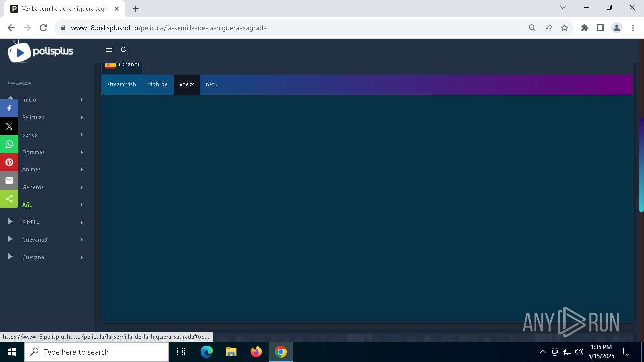
Task: Click the video player embed area
Action: pos(367,208)
